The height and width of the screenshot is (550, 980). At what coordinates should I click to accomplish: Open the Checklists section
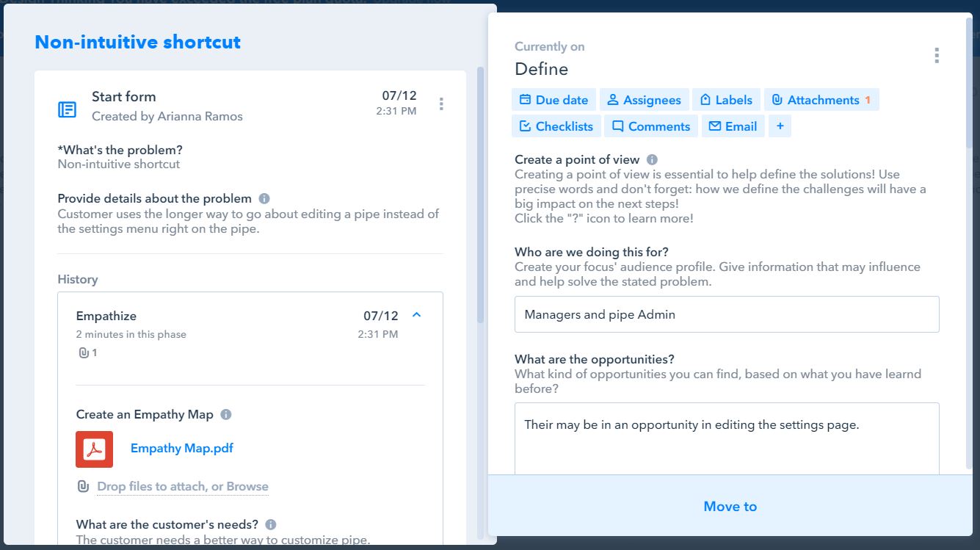tap(556, 126)
